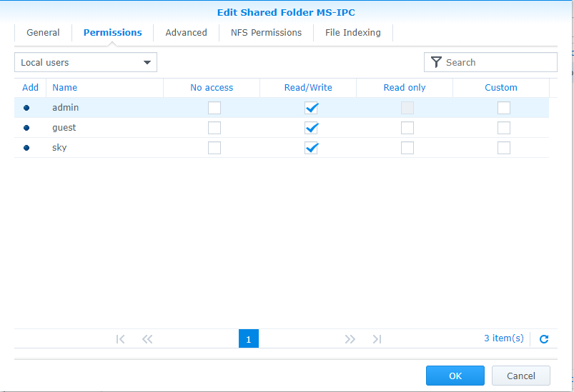Viewport: 574px width, 392px height.
Task: Click the 3 item(s) count text
Action: coord(504,338)
